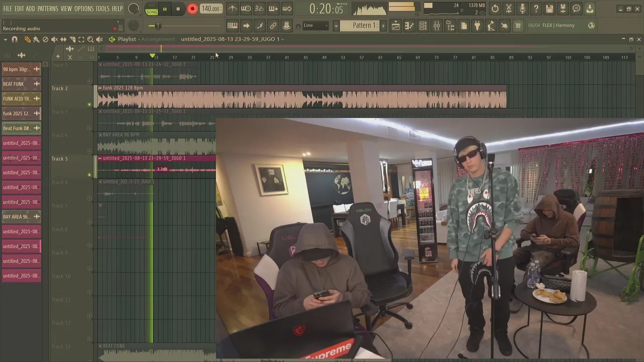Toggle mute switch on Track 3
This screenshot has width=644, height=362.
(90, 128)
